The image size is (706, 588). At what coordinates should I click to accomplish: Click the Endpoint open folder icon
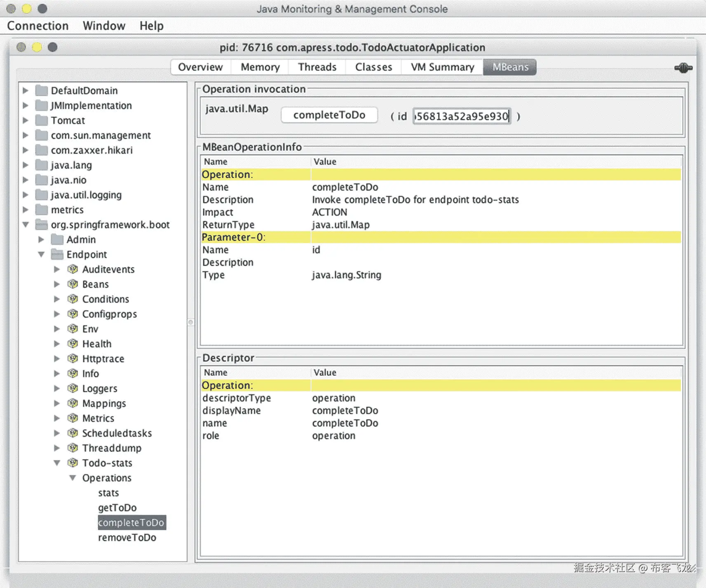57,254
